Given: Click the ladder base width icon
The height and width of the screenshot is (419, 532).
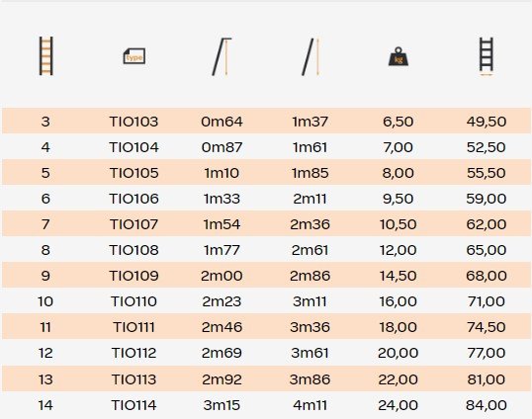Looking at the screenshot, I should pyautogui.click(x=487, y=56).
